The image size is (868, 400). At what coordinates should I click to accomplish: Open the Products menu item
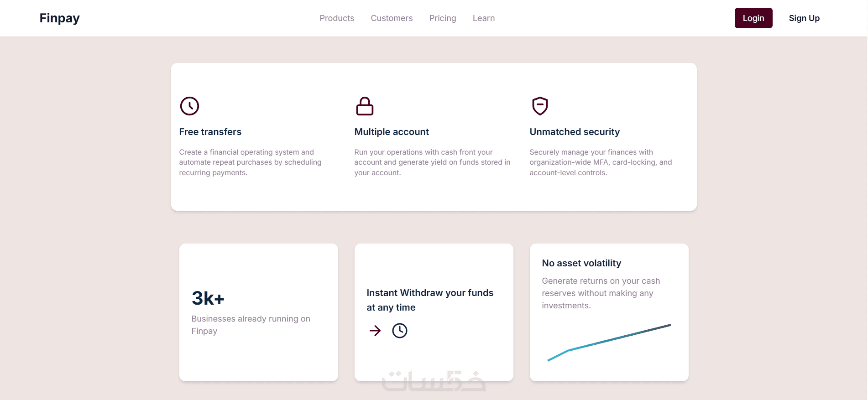pos(337,18)
